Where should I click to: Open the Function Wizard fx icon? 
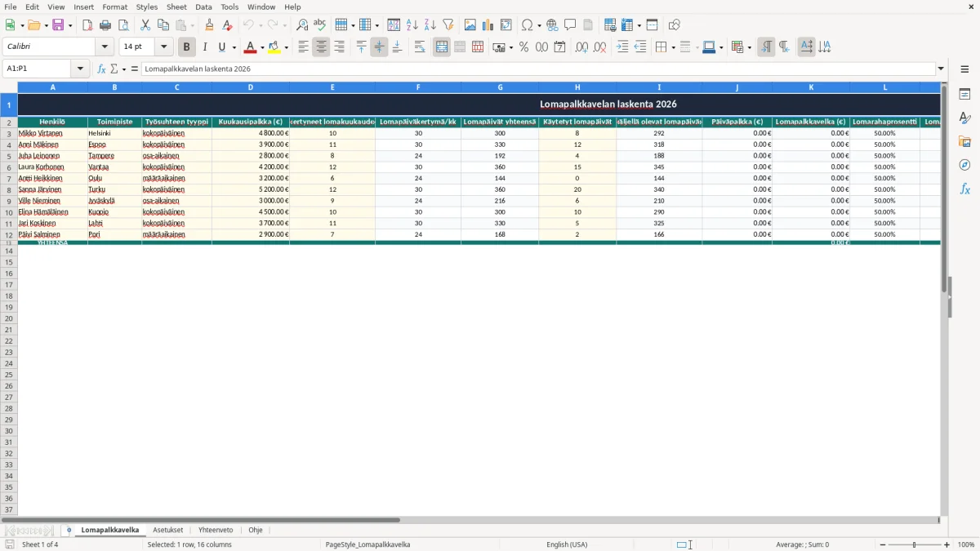click(x=102, y=69)
